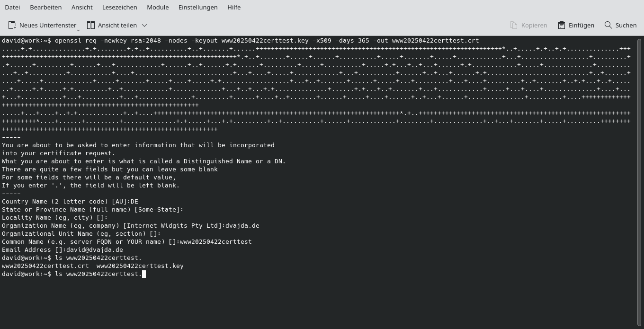644x329 pixels.
Task: Click the Kopieren copy icon
Action: click(x=513, y=25)
